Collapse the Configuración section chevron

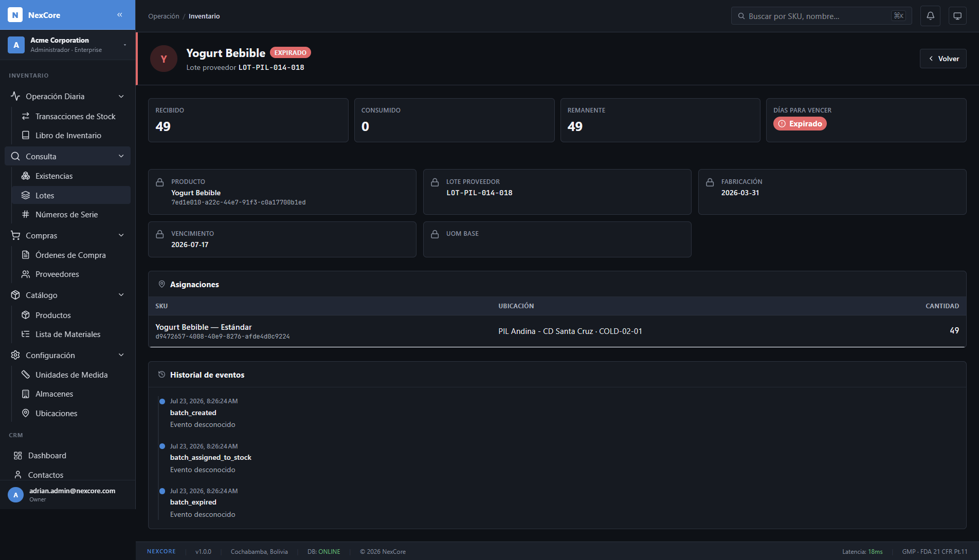pyautogui.click(x=121, y=356)
